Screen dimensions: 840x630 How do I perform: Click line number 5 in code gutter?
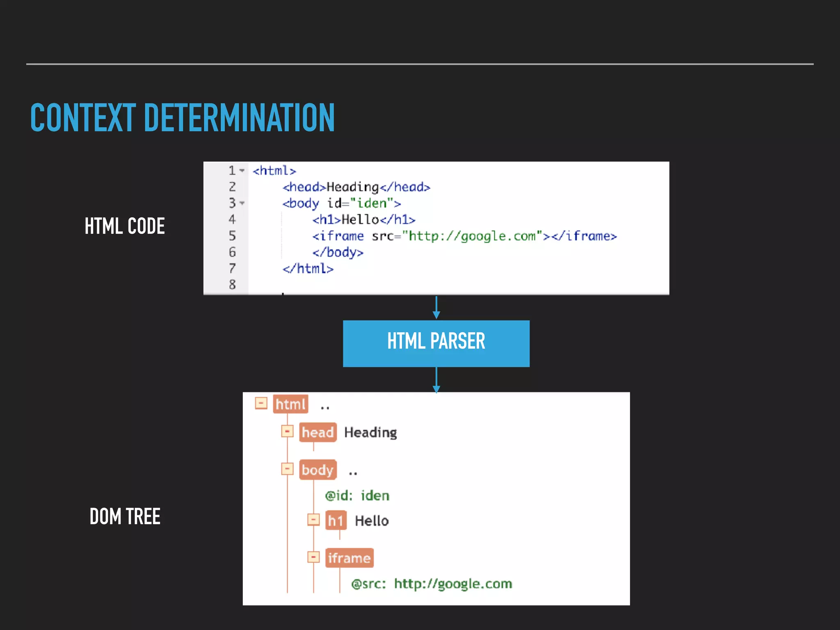click(232, 236)
